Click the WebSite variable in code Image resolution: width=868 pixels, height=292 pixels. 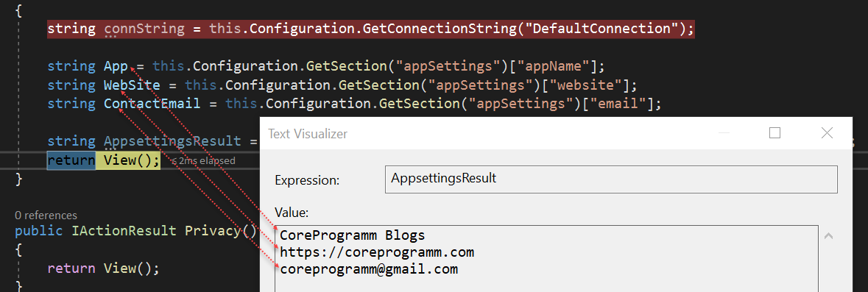pyautogui.click(x=132, y=85)
